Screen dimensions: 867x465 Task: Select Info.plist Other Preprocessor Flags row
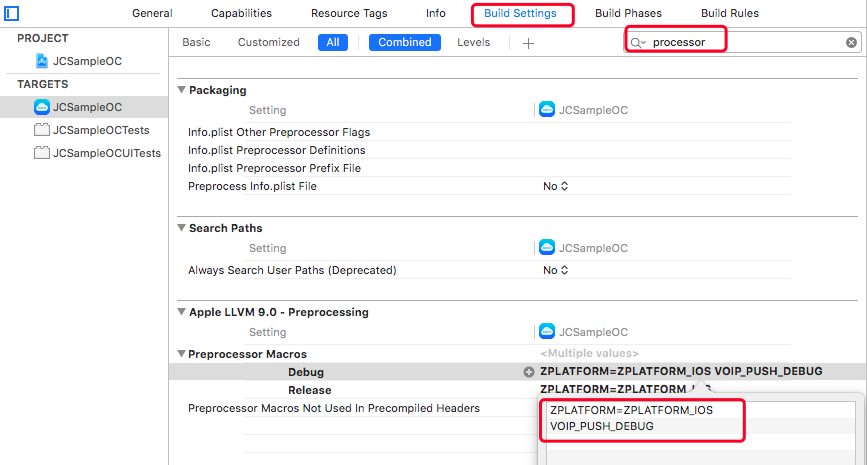pos(279,132)
